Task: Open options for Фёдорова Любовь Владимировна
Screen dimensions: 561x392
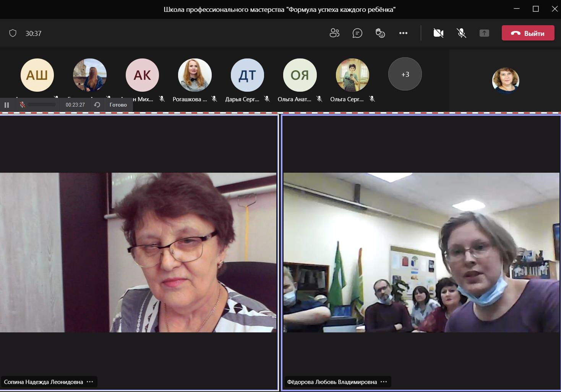Action: 384,382
